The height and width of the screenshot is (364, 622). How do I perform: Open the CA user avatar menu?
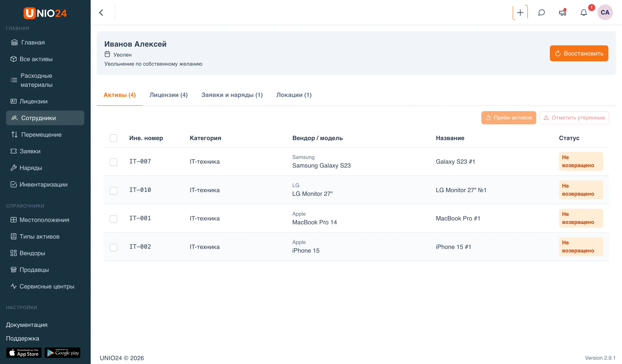click(x=605, y=12)
